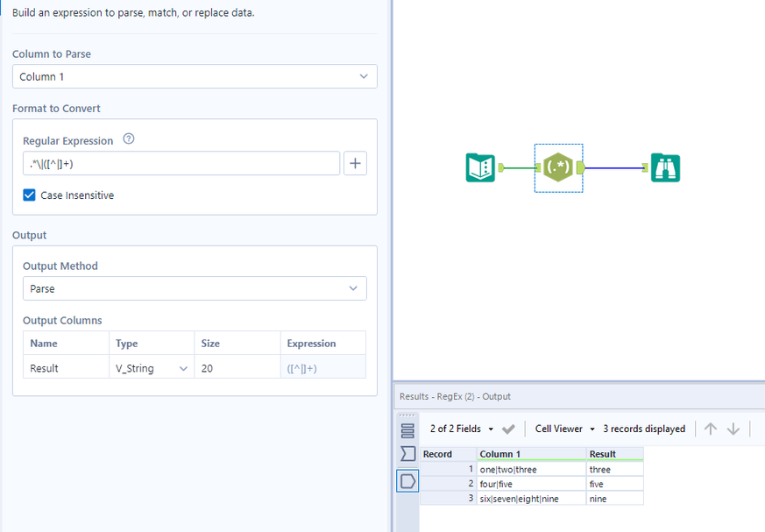The image size is (765, 532).
Task: Open the Output Method dropdown
Action: click(x=195, y=288)
